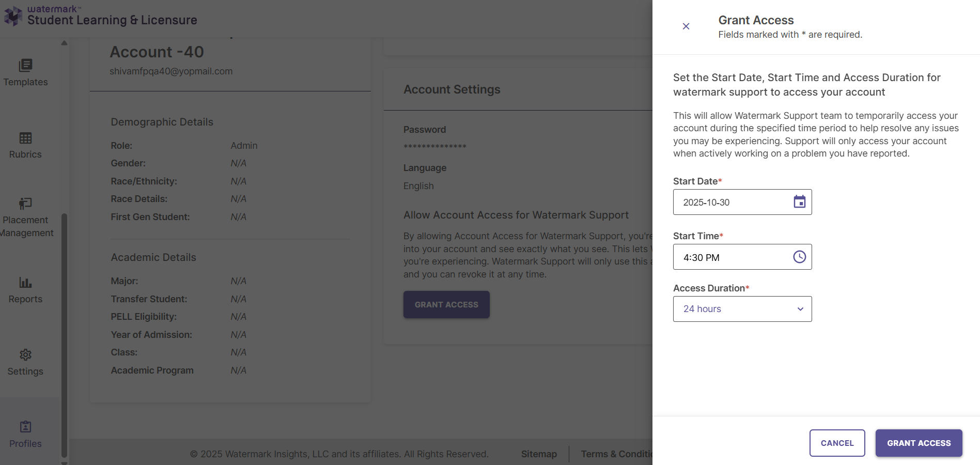Click the Cancel button

coord(837,443)
